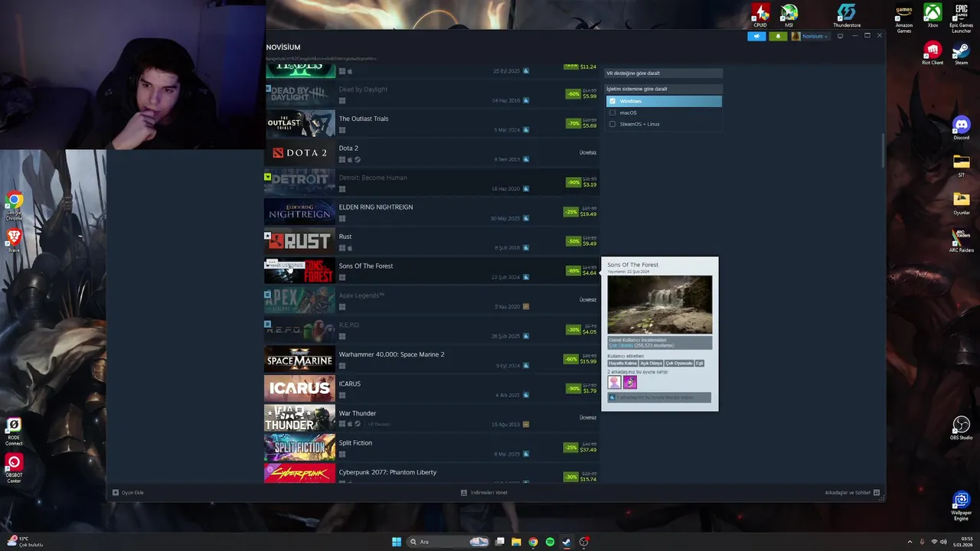Click Windows Start button on taskbar
Viewport: 980px width, 551px height.
coord(397,542)
